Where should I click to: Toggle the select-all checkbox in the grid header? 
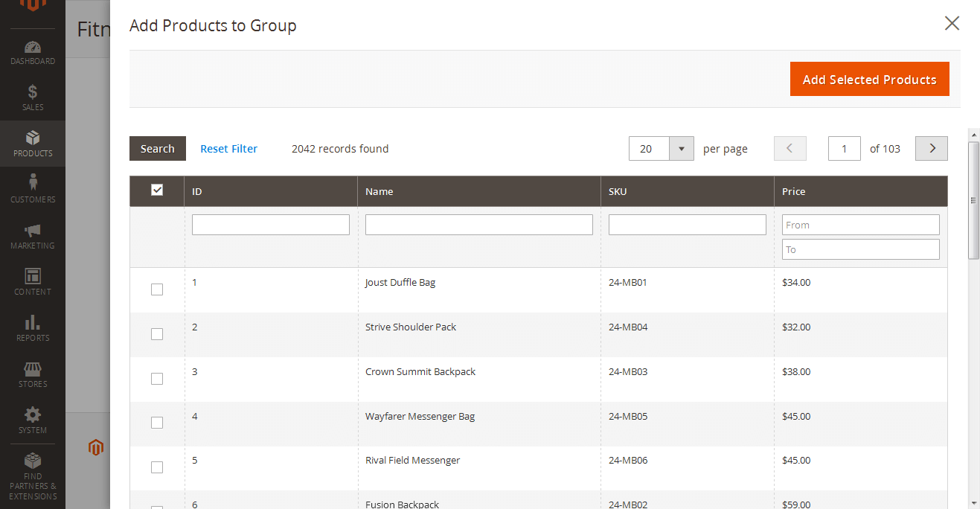pyautogui.click(x=156, y=190)
